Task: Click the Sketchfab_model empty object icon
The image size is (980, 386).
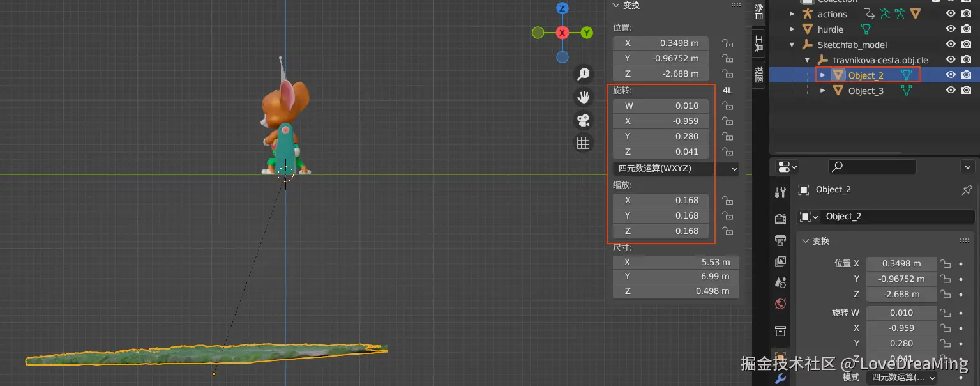Action: coord(807,45)
